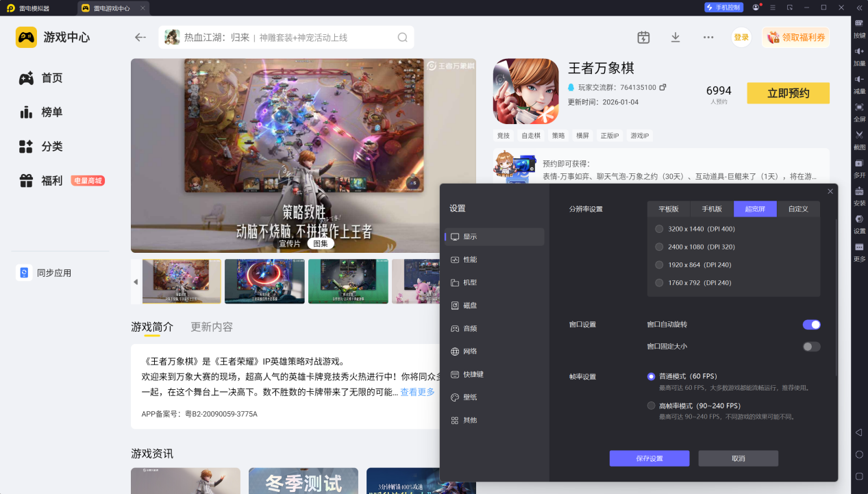The width and height of the screenshot is (868, 494).
Task: Open 磁盘 settings category
Action: [x=495, y=306]
